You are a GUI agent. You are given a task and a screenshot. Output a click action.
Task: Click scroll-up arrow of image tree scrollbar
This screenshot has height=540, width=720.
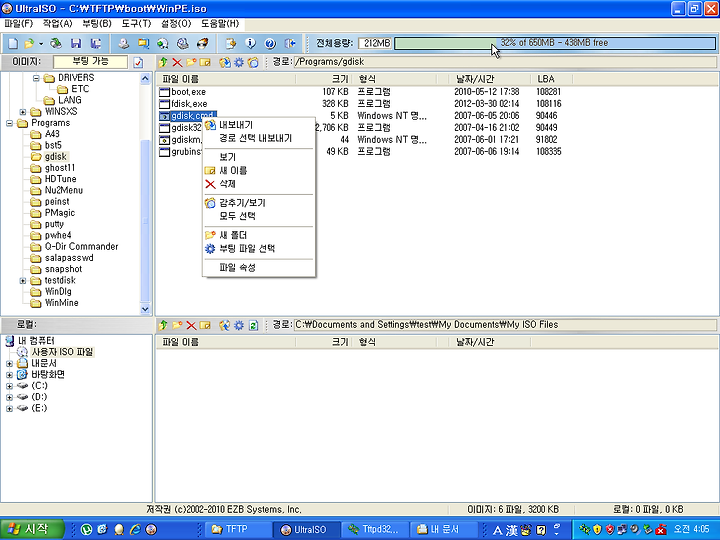(x=145, y=79)
